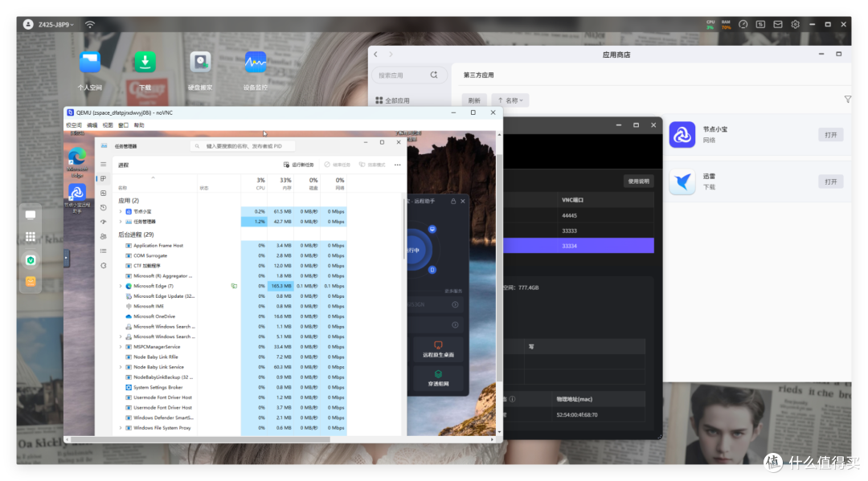Expand the 任务管理器 process row
This screenshot has height=481, width=868.
pos(121,222)
